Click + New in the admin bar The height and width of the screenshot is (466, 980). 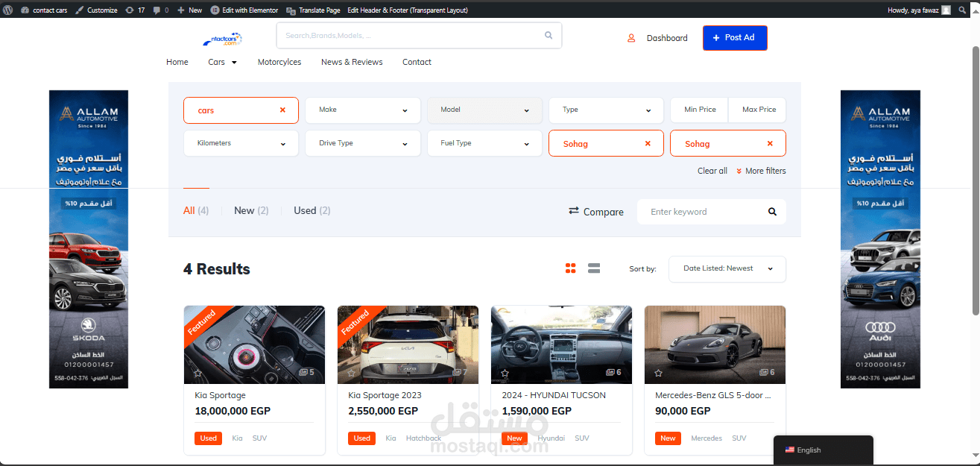pyautogui.click(x=190, y=10)
